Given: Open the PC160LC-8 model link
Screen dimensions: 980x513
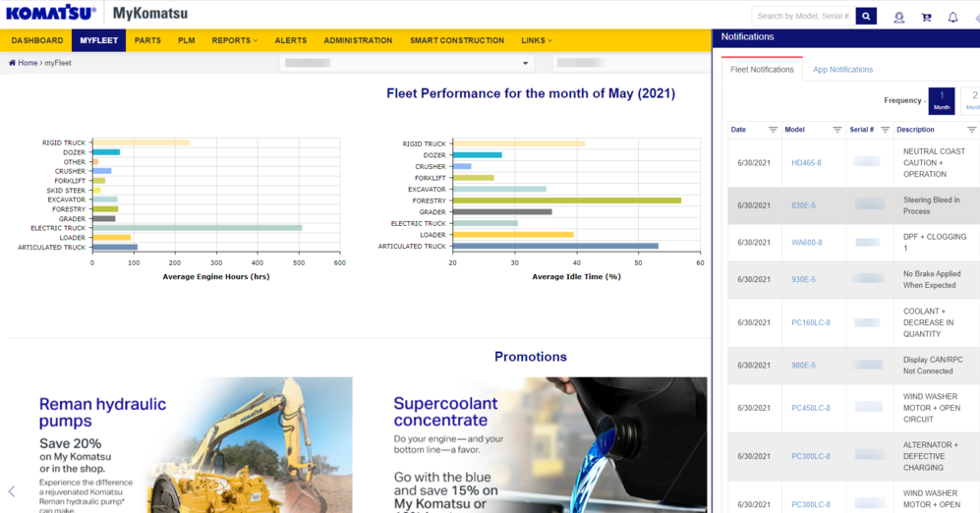Looking at the screenshot, I should click(811, 322).
